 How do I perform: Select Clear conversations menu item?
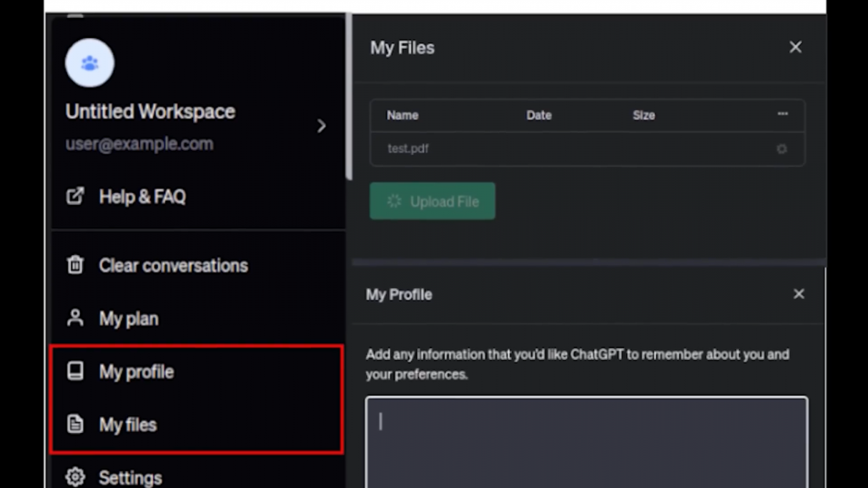[x=173, y=265]
